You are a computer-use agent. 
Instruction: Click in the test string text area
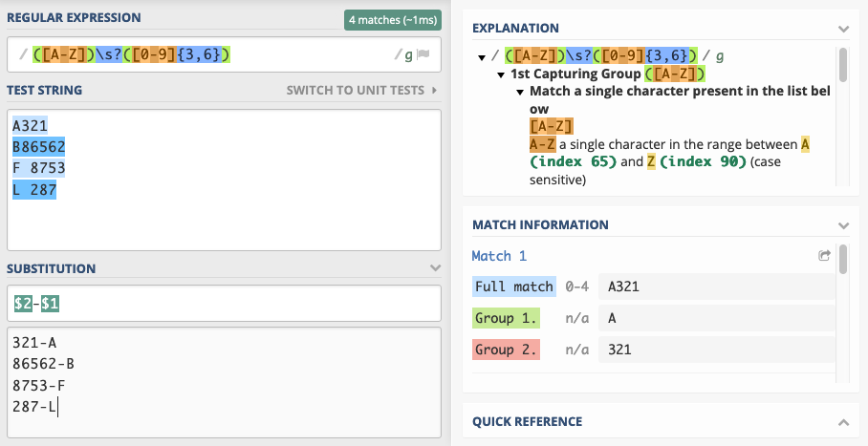[x=224, y=180]
